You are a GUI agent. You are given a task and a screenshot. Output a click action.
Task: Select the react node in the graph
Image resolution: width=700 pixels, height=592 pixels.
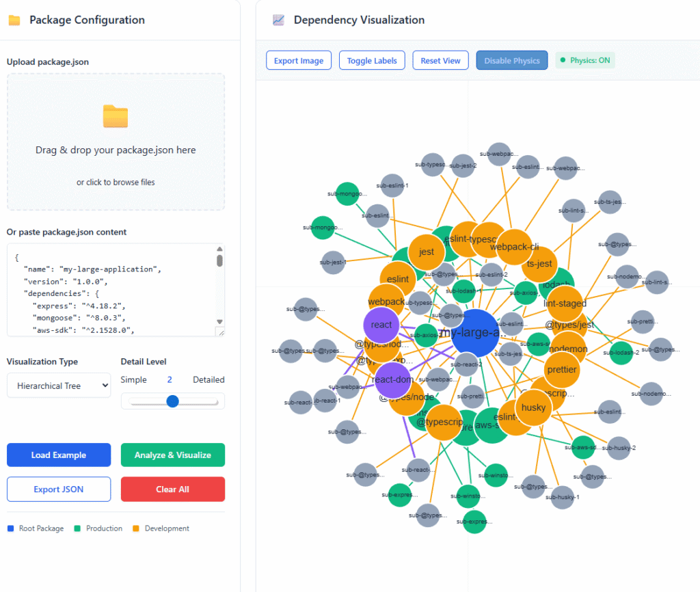(x=381, y=325)
